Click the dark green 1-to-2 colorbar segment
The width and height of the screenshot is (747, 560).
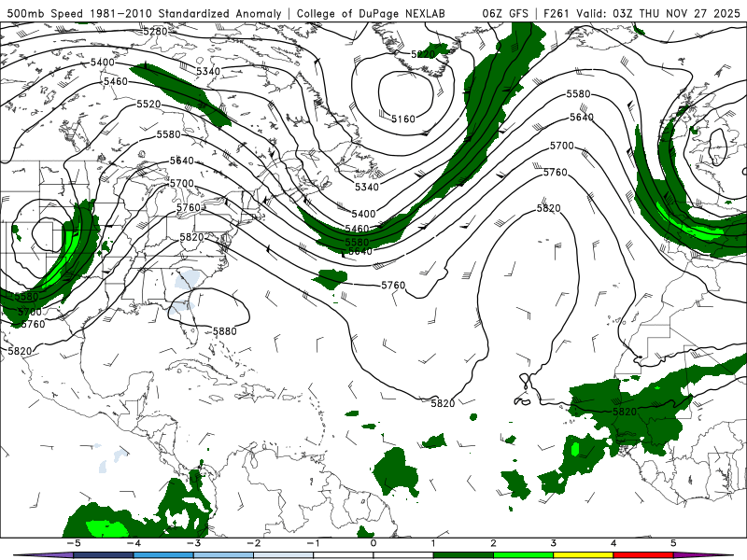(463, 555)
